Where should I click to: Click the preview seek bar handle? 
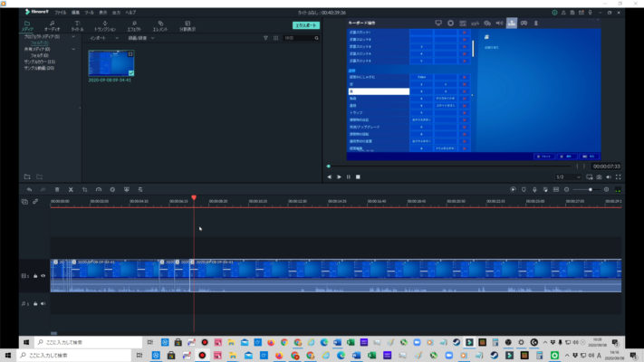[x=328, y=167]
